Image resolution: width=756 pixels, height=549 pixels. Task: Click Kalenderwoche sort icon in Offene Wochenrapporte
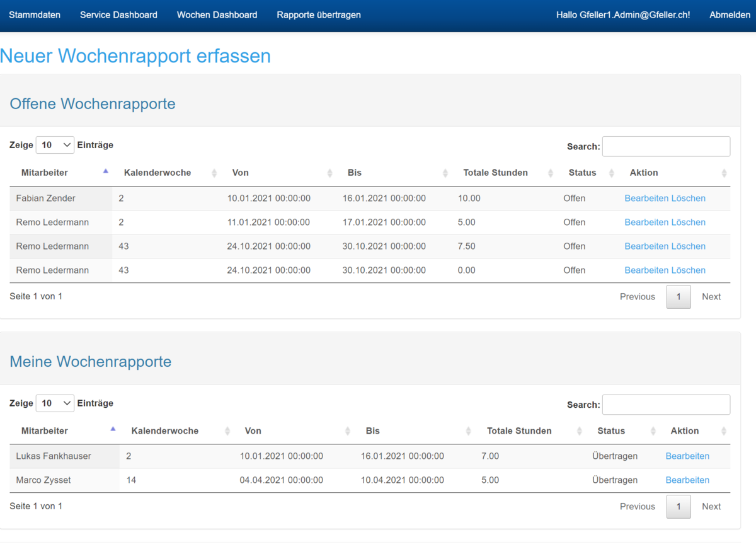pyautogui.click(x=214, y=173)
